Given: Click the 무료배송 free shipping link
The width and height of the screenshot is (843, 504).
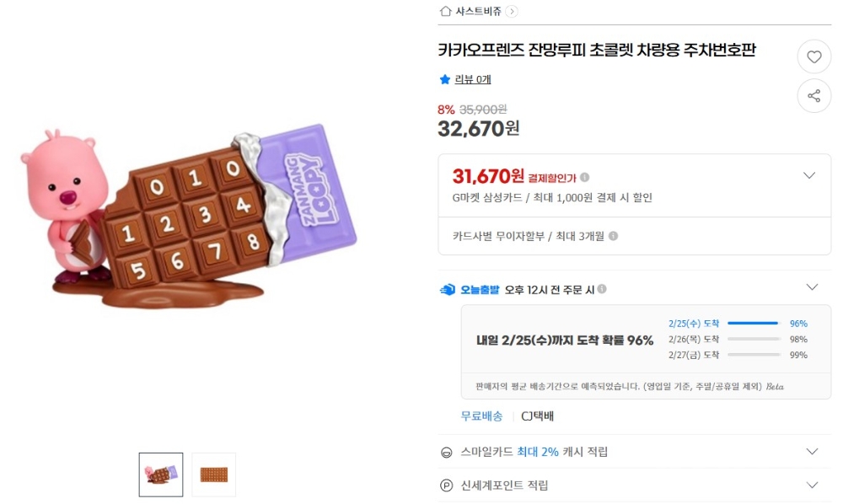Looking at the screenshot, I should (481, 416).
